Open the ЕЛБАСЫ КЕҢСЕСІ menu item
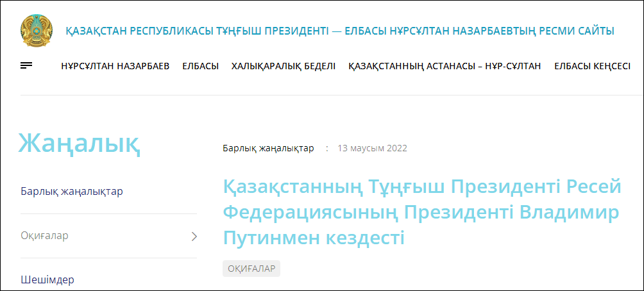Screen dimensions: 644x291 [592, 66]
